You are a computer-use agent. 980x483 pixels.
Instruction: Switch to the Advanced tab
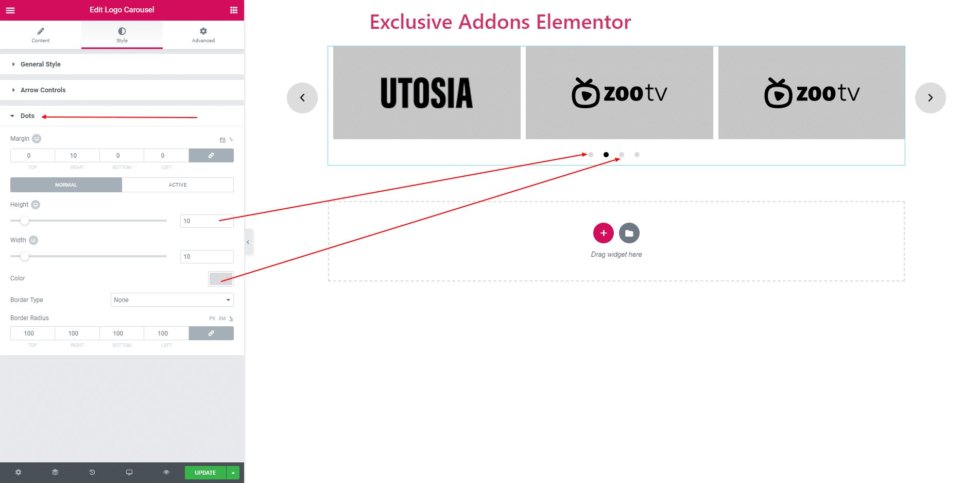(203, 35)
